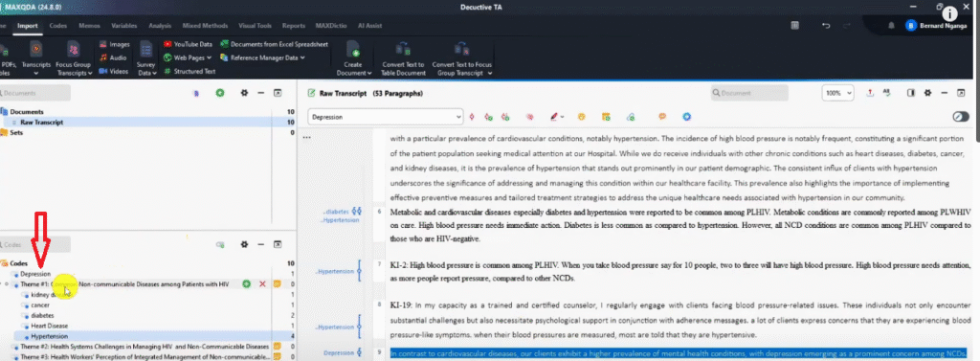Import Structured Text
This screenshot has height=361, width=980.
pyautogui.click(x=189, y=71)
